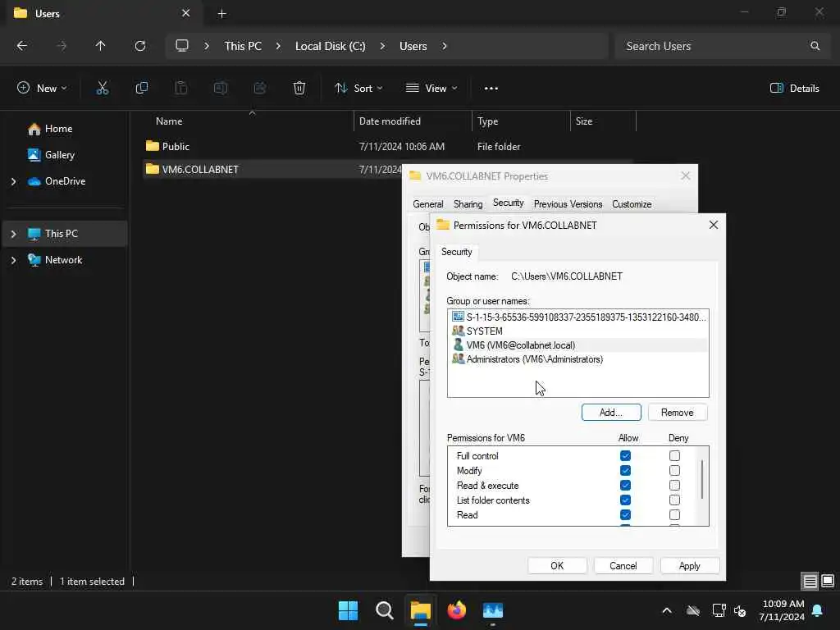Open the View dropdown
This screenshot has height=630, width=840.
431,89
